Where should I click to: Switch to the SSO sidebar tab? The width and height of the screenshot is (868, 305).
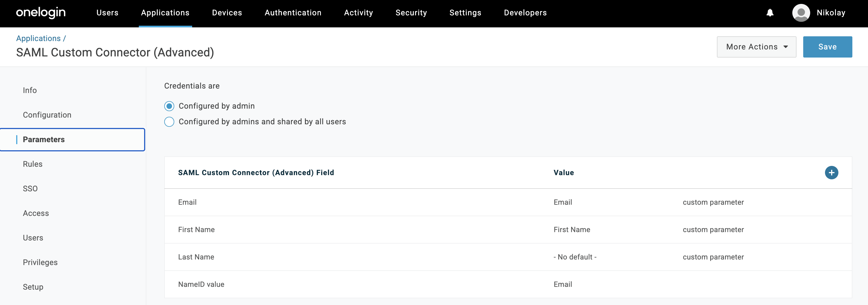point(30,189)
